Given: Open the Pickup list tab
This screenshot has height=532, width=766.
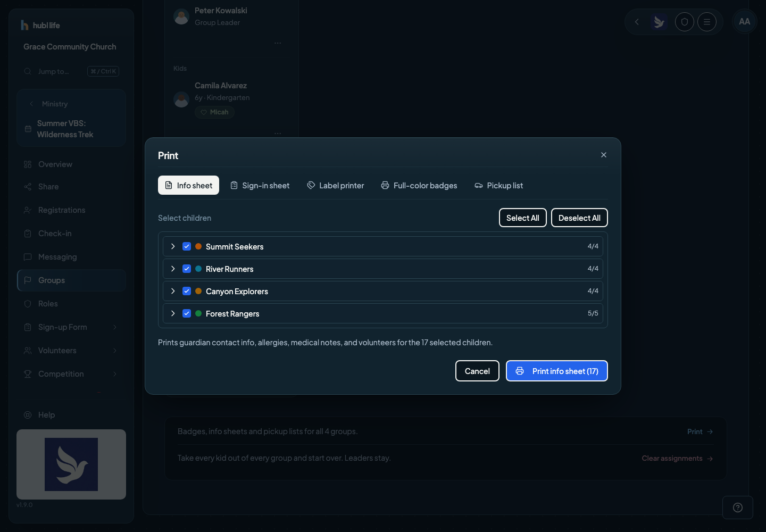Looking at the screenshot, I should 499,185.
